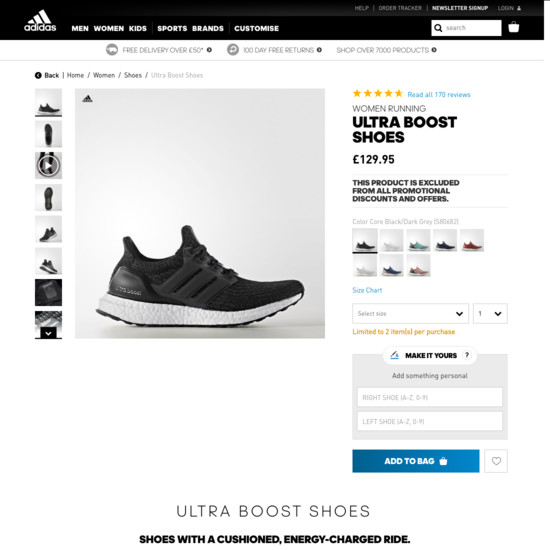Screen dimensions: 550x550
Task: Open the Select size dropdown
Action: pos(410,313)
